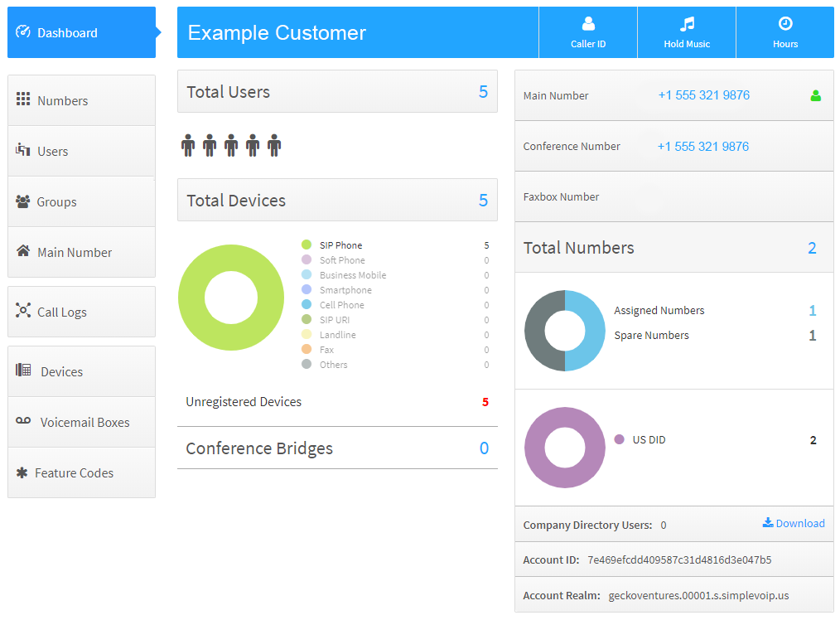Image resolution: width=840 pixels, height=620 pixels.
Task: Click the Feature Codes asterisk icon
Action: pos(22,472)
